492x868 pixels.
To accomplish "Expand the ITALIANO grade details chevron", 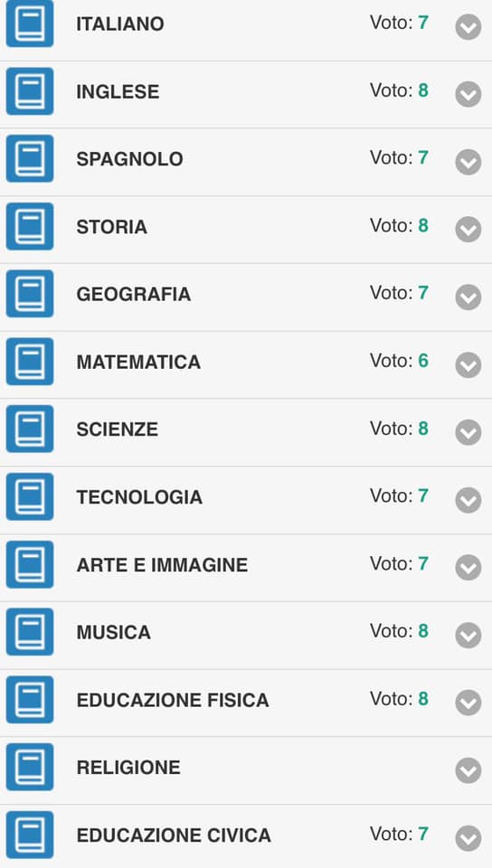I will 468,26.
